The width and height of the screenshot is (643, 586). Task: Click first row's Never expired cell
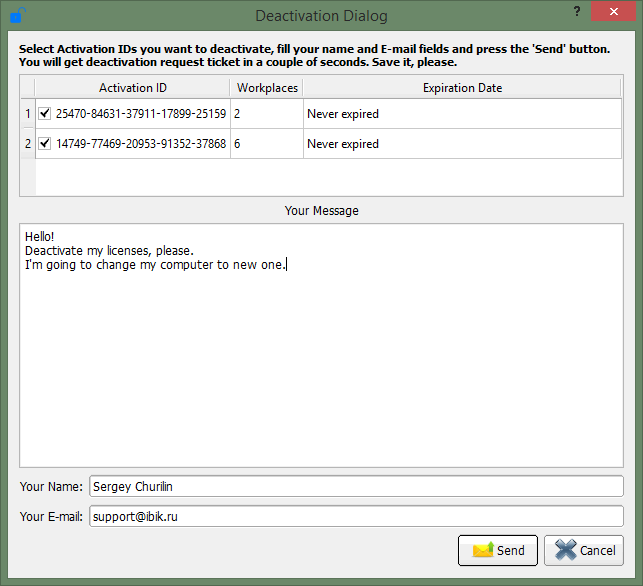pos(462,114)
